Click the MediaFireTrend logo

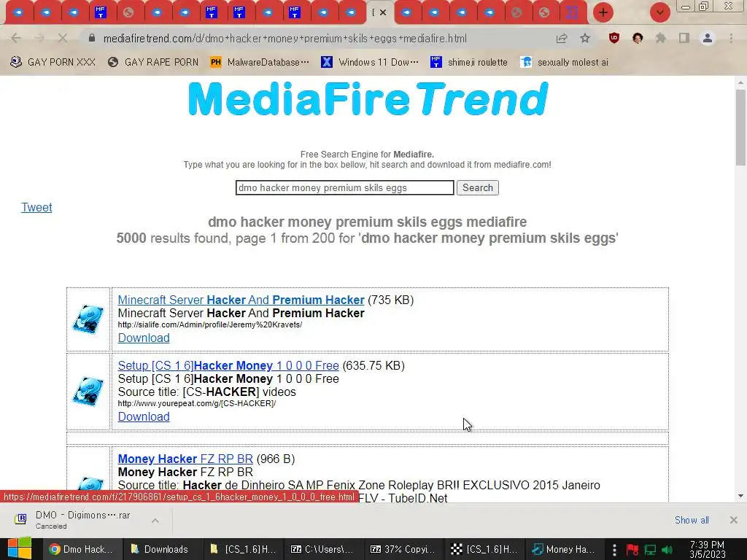pyautogui.click(x=368, y=99)
